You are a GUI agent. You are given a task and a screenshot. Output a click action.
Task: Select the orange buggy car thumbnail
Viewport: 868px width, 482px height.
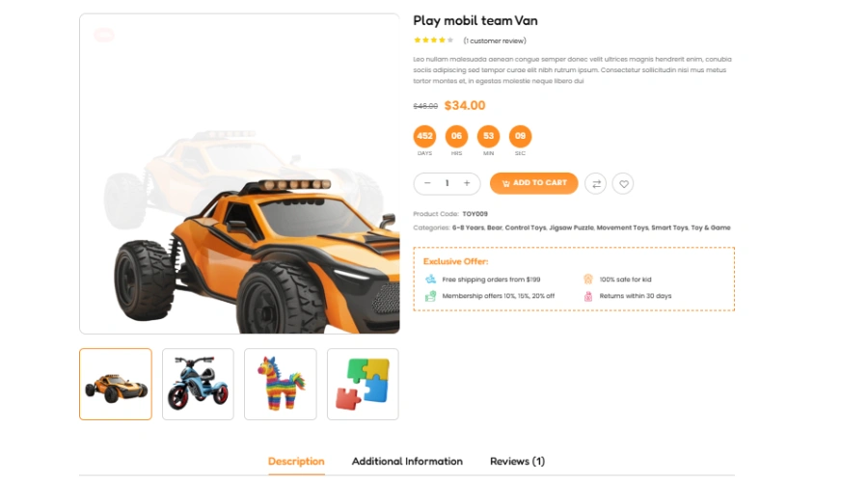pyautogui.click(x=115, y=384)
